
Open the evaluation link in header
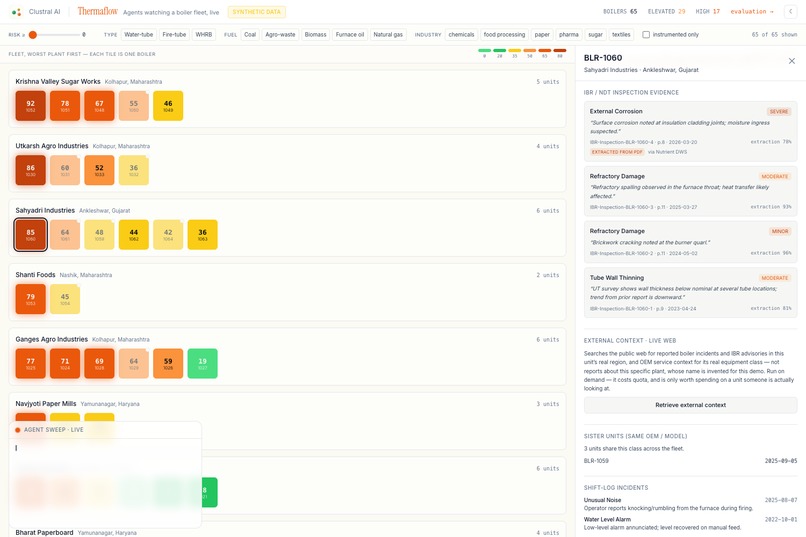point(752,11)
